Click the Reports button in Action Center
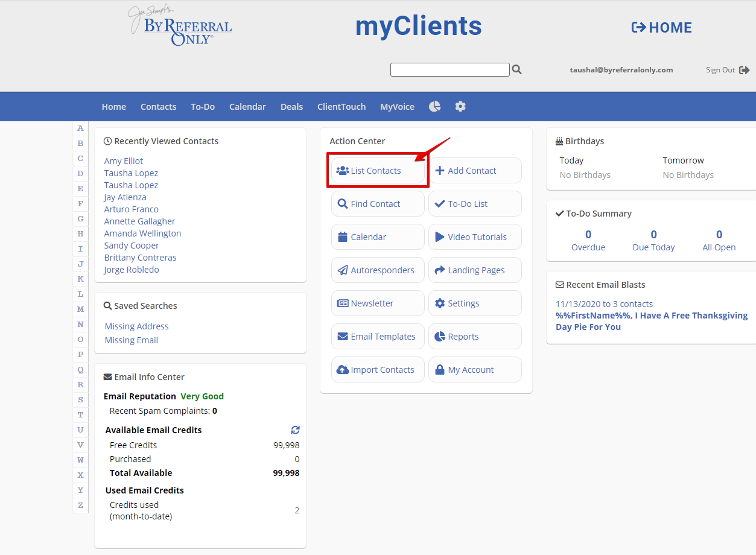The height and width of the screenshot is (555, 756). coord(475,337)
